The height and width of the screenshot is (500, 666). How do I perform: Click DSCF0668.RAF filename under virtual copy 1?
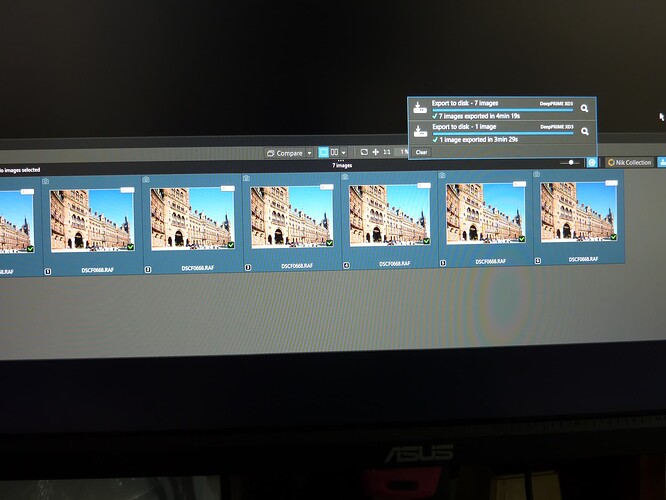pos(98,270)
